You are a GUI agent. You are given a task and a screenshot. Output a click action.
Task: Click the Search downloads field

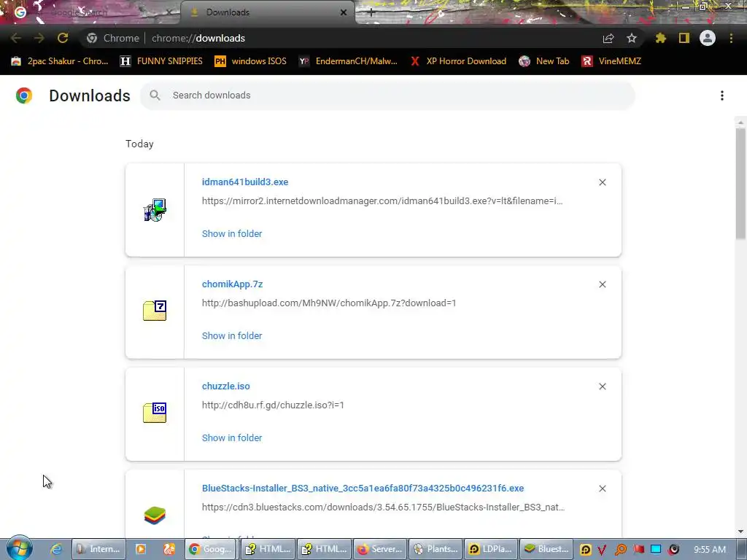click(387, 96)
